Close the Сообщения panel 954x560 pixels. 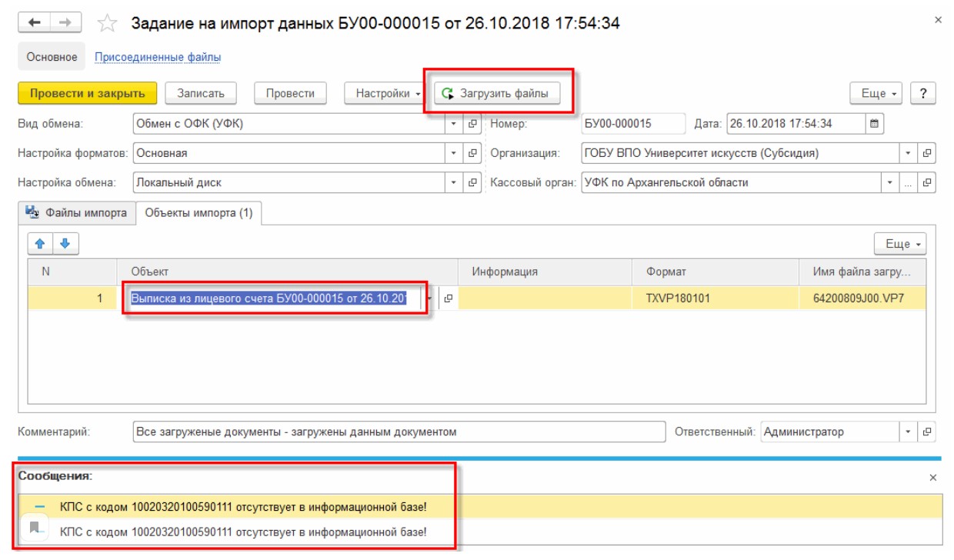pos(933,478)
